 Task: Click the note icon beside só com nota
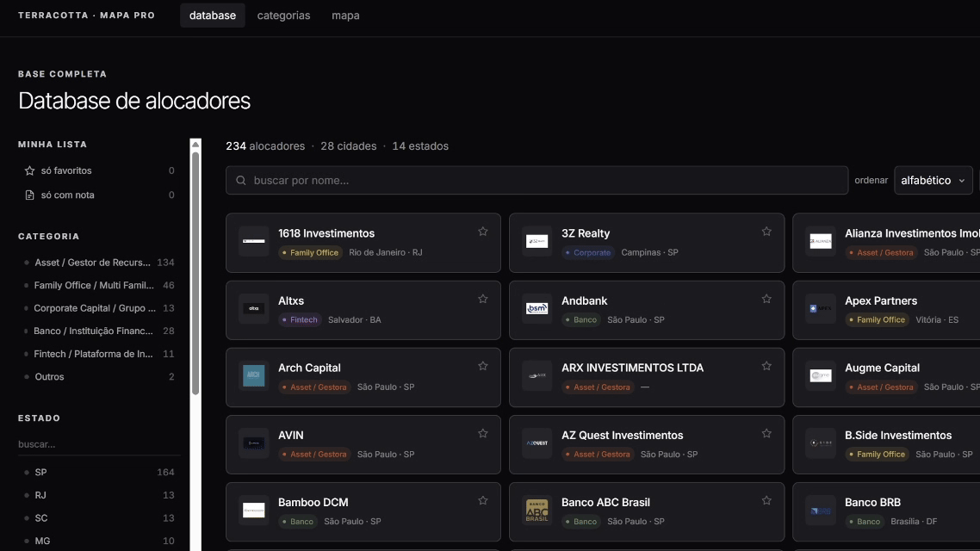29,195
